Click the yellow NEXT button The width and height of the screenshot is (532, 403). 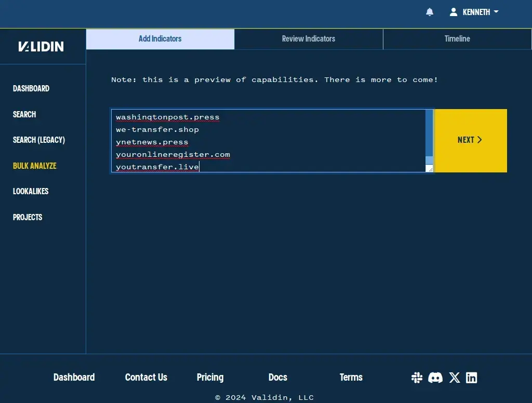pyautogui.click(x=471, y=140)
